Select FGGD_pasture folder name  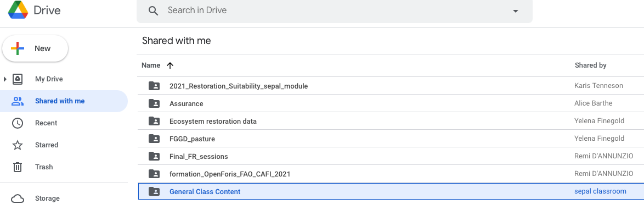192,139
